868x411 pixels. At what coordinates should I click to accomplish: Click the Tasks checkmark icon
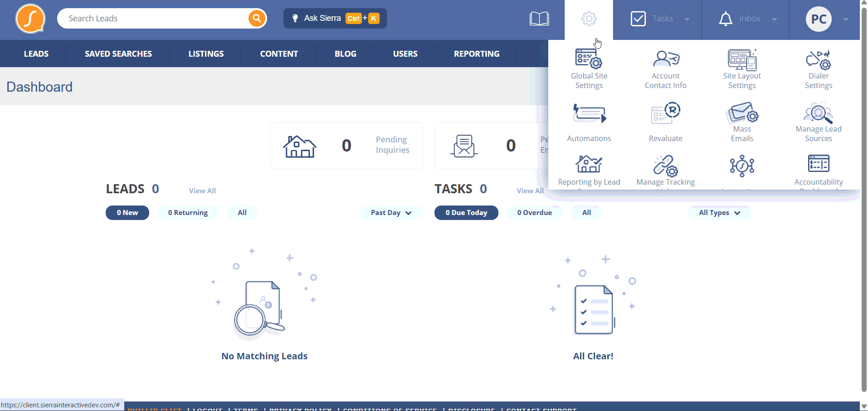coord(638,19)
